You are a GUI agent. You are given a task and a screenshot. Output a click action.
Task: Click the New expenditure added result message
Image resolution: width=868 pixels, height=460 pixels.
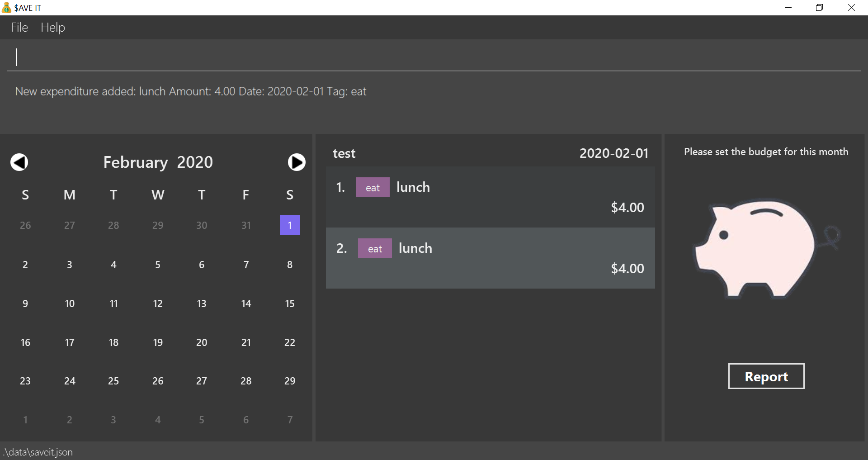tap(190, 91)
